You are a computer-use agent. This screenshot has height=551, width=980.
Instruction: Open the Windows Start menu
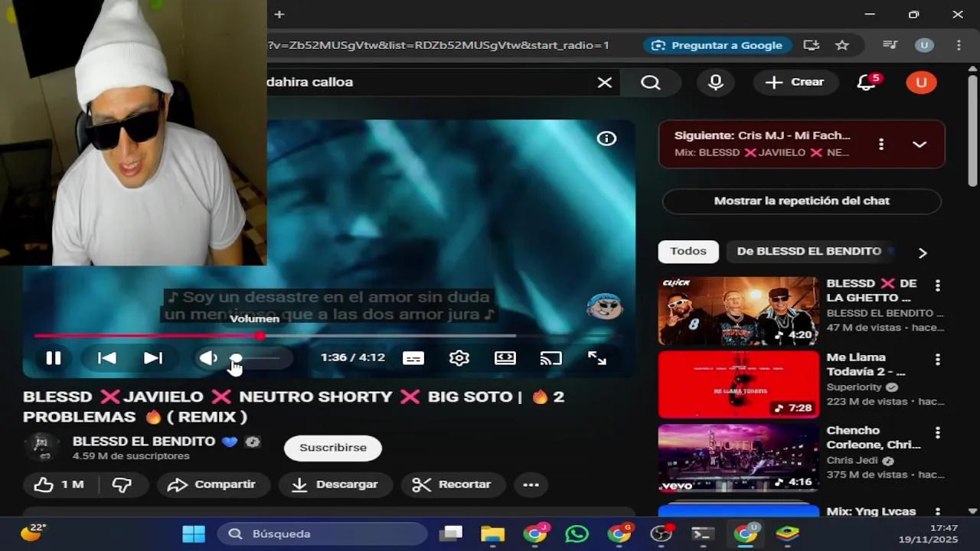tap(194, 533)
